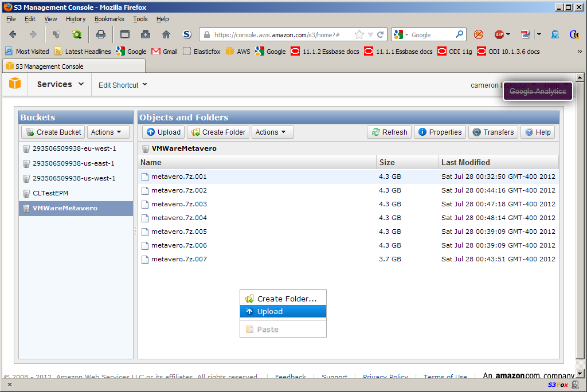587x392 pixels.
Task: Open the Transfers button
Action: pyautogui.click(x=493, y=132)
